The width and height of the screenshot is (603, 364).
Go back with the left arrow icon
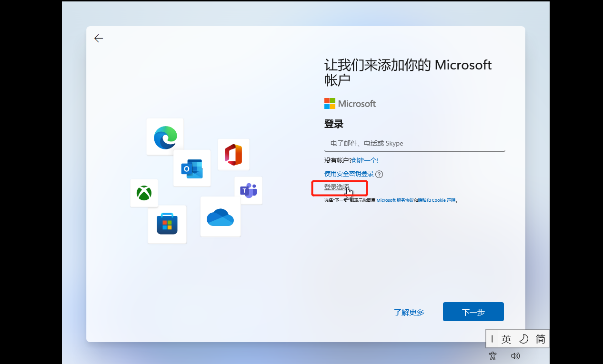click(x=99, y=39)
